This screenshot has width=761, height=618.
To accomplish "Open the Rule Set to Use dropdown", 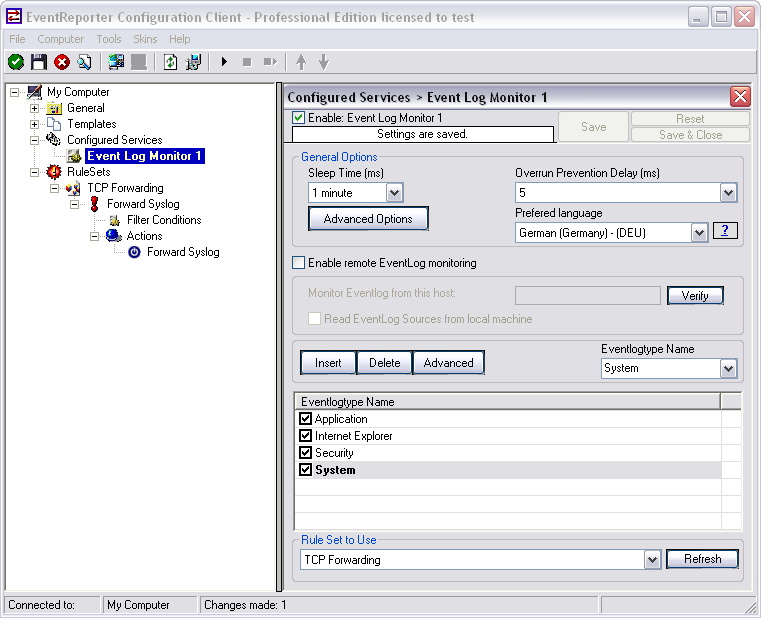I will click(652, 560).
